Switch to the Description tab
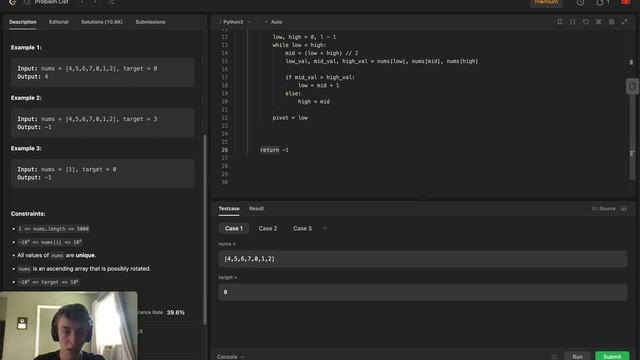 (23, 22)
